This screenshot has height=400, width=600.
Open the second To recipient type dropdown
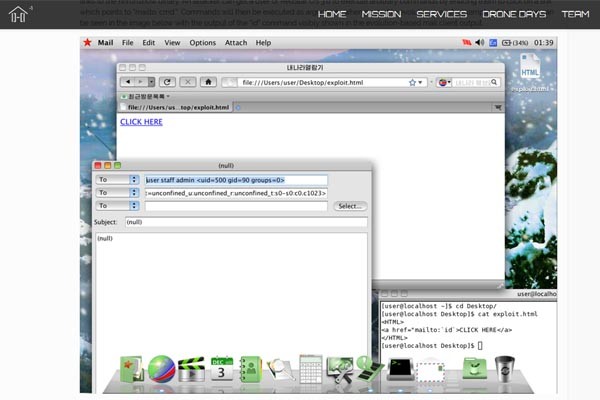point(119,193)
